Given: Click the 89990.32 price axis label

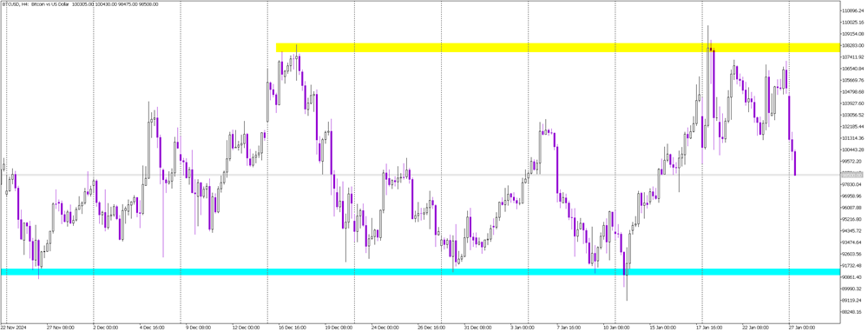Looking at the screenshot, I should pos(852,289).
